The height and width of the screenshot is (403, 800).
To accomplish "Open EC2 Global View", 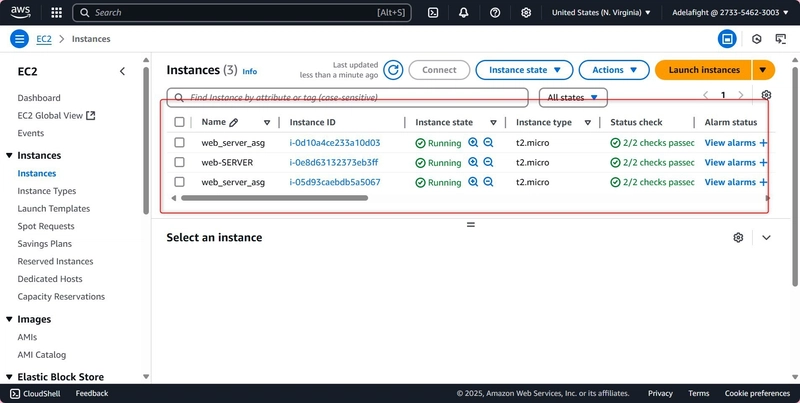I will pyautogui.click(x=56, y=116).
